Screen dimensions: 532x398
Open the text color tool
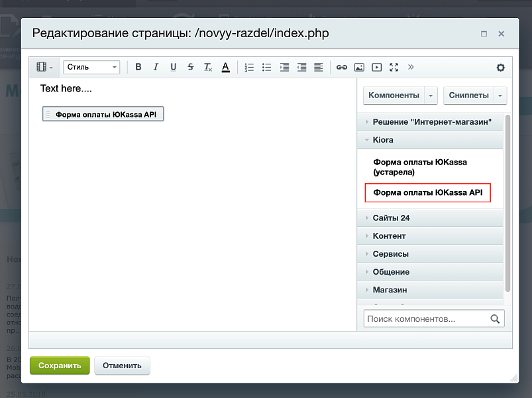point(225,67)
